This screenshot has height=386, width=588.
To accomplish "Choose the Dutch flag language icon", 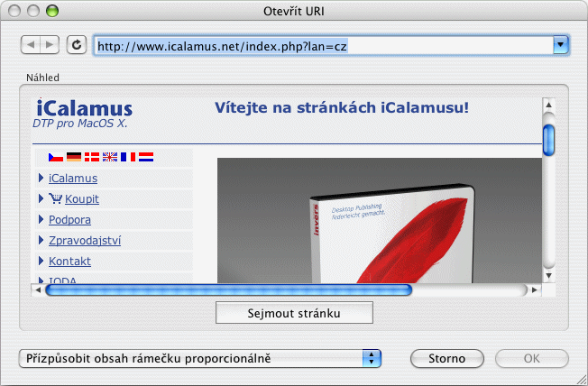I will (x=146, y=157).
